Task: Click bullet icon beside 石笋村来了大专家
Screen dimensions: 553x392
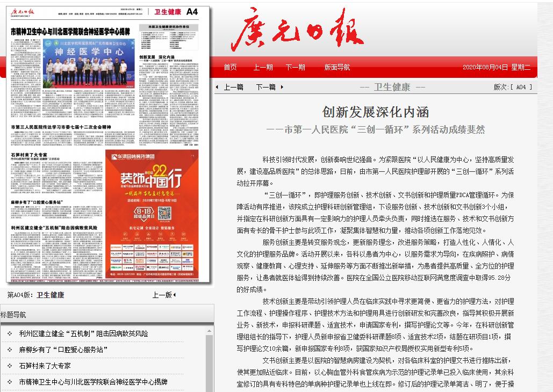Action: tap(9, 366)
